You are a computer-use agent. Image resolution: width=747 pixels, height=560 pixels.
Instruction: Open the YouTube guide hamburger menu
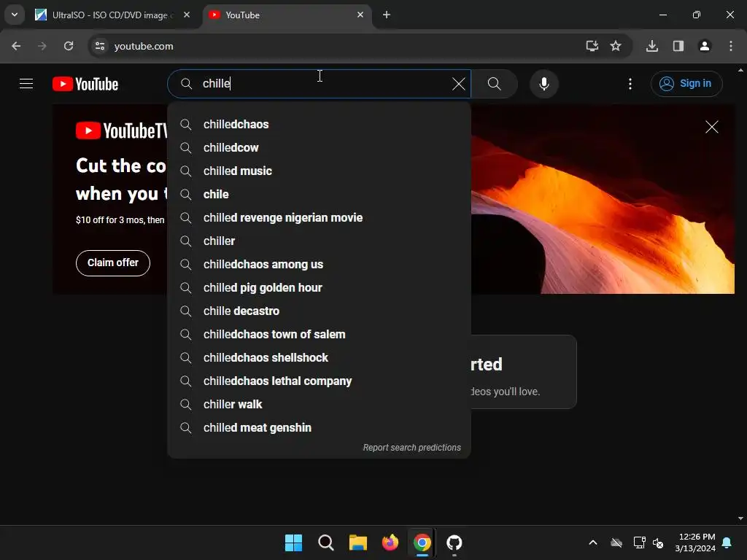[26, 84]
